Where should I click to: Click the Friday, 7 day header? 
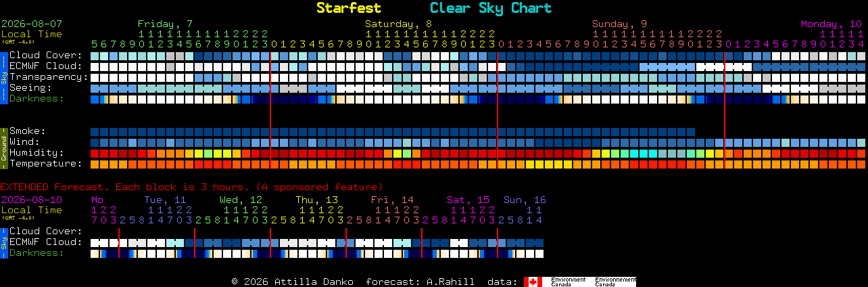[x=165, y=24]
